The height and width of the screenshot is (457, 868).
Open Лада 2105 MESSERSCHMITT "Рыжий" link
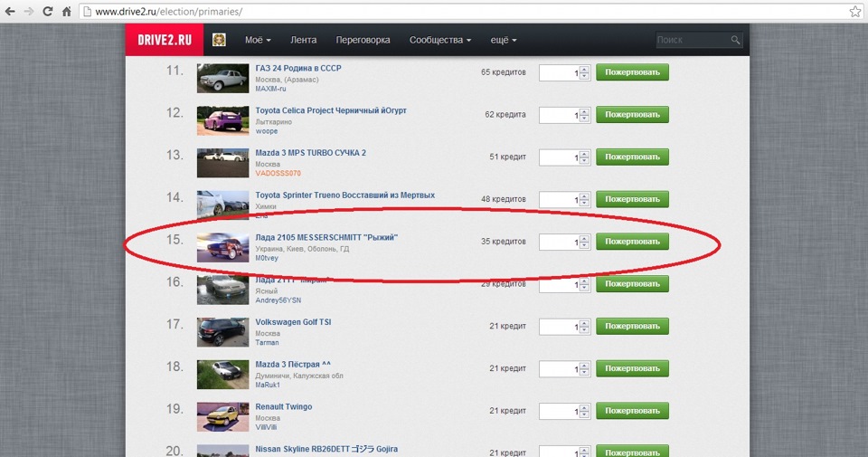click(x=326, y=238)
